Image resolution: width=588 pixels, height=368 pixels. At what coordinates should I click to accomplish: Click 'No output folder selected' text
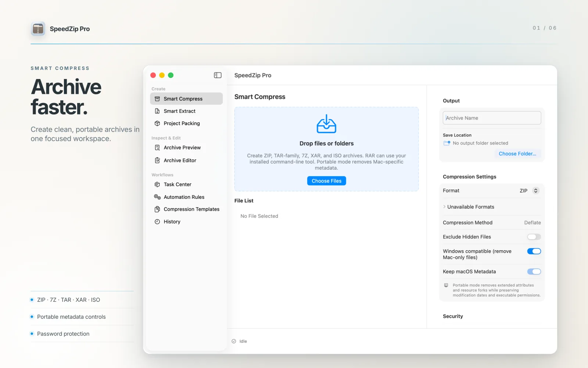[480, 143]
